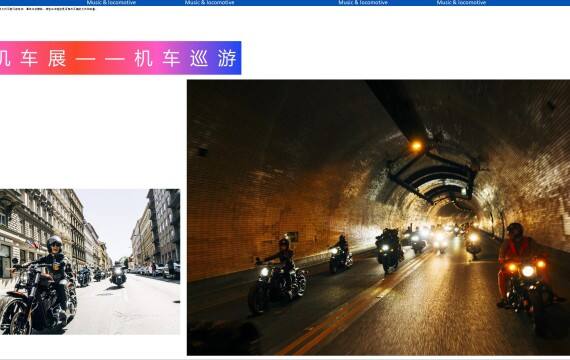Viewport: 570px width, 360px height.
Task: Select the gradient 机车展 title banner
Action: pyautogui.click(x=120, y=58)
